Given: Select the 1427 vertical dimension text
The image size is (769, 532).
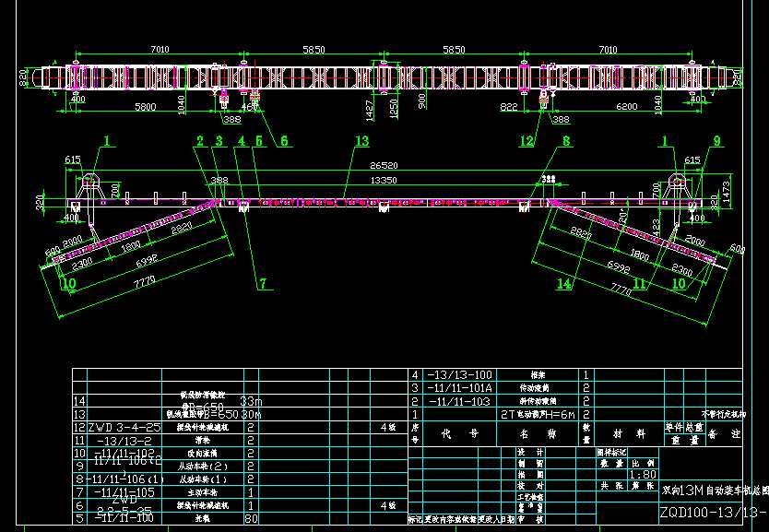Looking at the screenshot, I should (370, 111).
